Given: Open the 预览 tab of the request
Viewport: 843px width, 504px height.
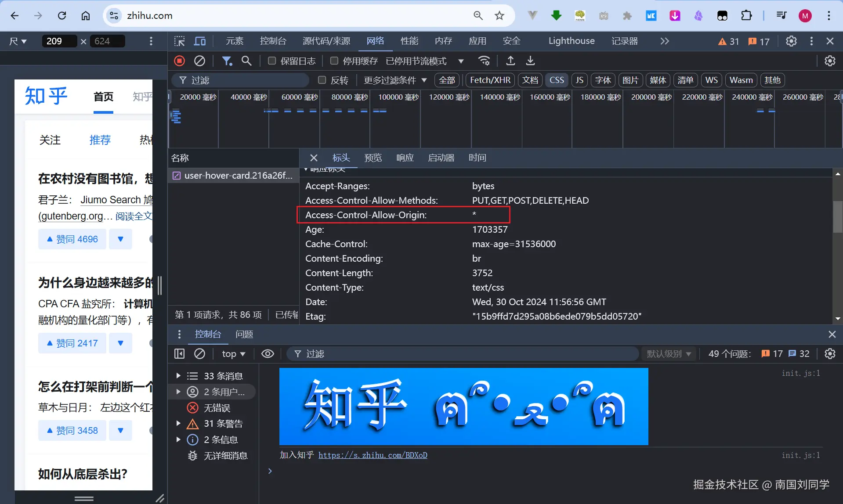Looking at the screenshot, I should tap(373, 158).
